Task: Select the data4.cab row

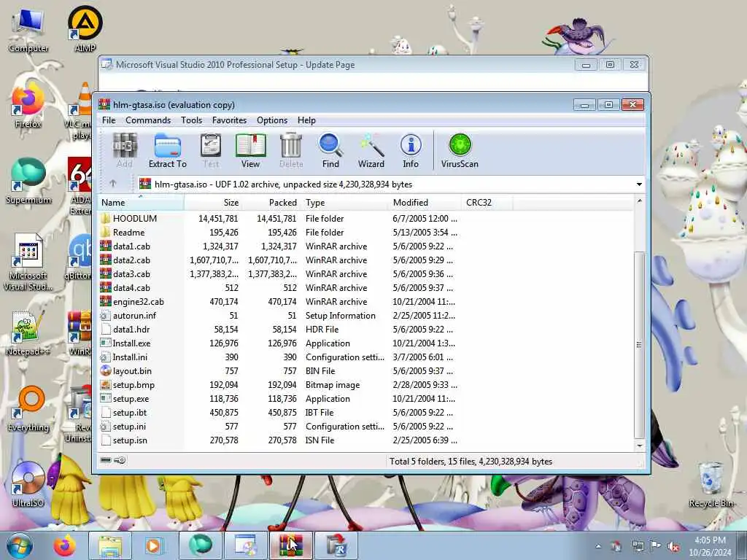Action: 366,287
